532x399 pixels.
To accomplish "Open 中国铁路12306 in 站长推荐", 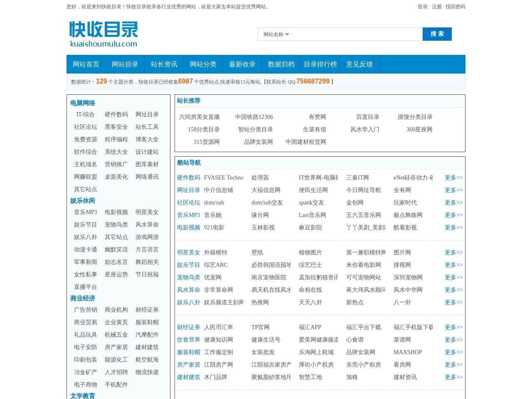I will click(x=254, y=117).
